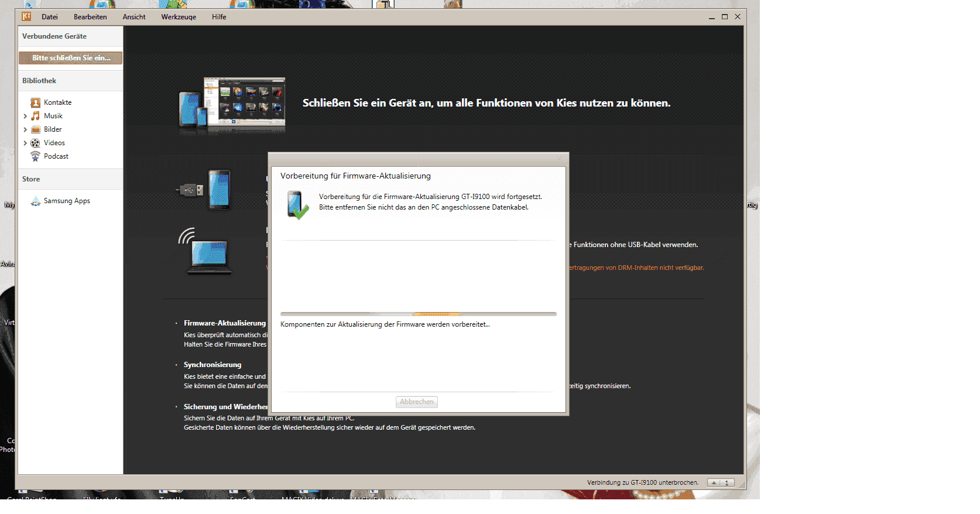980x514 pixels.
Task: Maximize the Kies window
Action: pyautogui.click(x=725, y=17)
